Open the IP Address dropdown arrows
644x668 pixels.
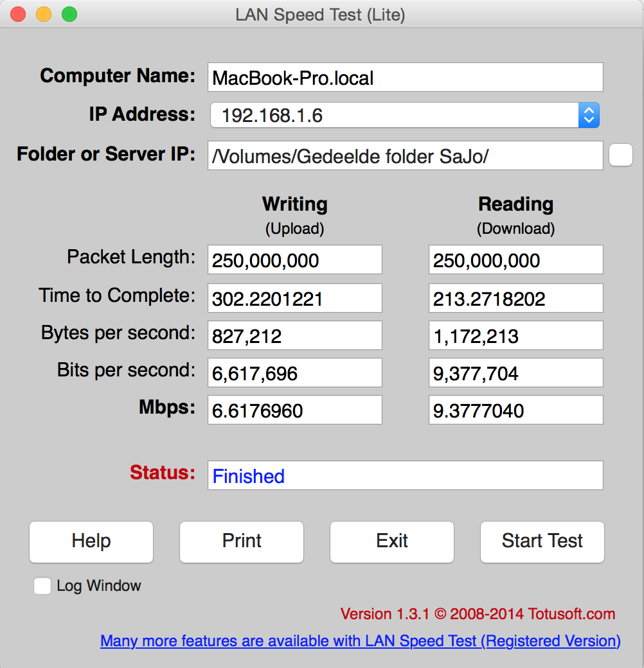tap(589, 116)
